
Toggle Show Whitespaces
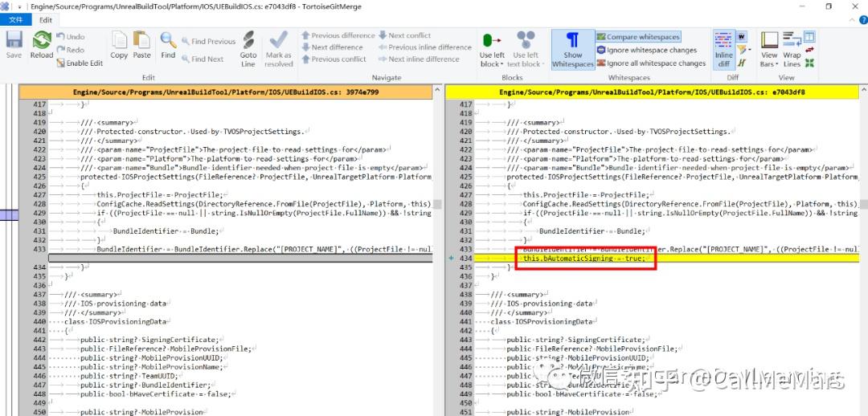pyautogui.click(x=572, y=50)
